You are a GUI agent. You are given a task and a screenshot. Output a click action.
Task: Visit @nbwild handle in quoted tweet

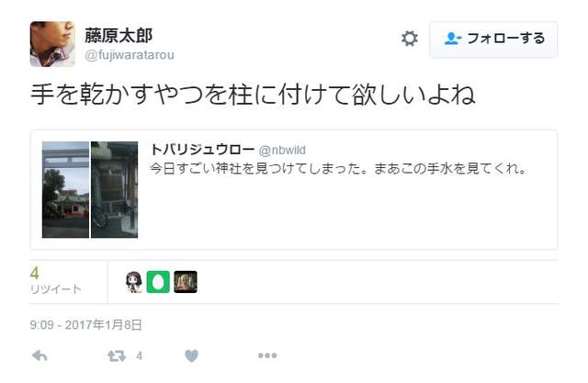coord(282,151)
